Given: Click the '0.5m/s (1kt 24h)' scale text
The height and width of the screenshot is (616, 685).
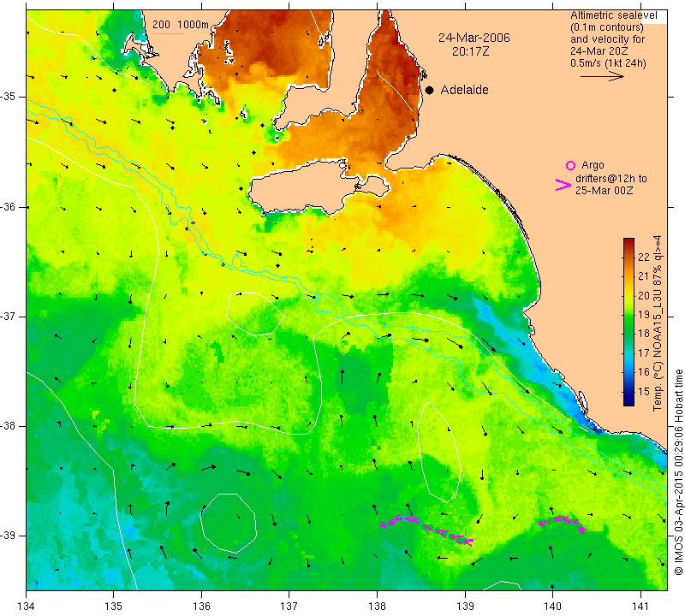Looking at the screenshot, I should (x=608, y=63).
